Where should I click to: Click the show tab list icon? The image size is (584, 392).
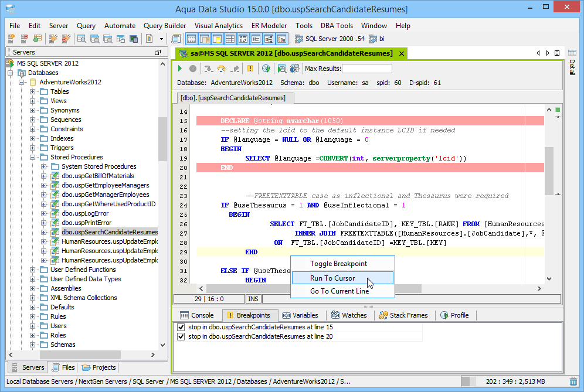(x=557, y=53)
